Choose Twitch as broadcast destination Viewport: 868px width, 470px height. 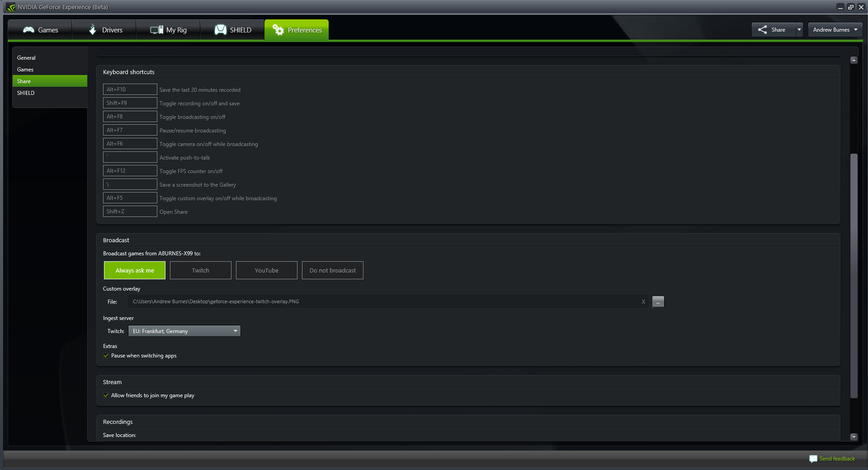point(201,270)
